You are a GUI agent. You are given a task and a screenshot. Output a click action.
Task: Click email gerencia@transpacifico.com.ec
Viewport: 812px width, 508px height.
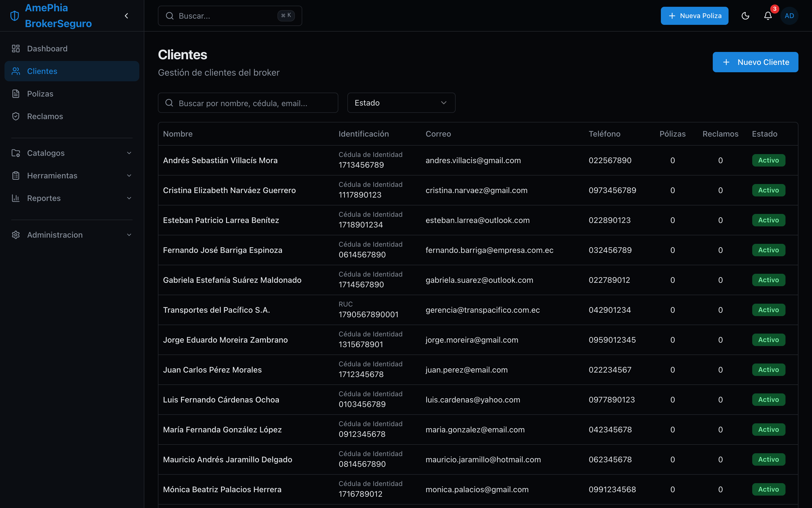(x=482, y=310)
